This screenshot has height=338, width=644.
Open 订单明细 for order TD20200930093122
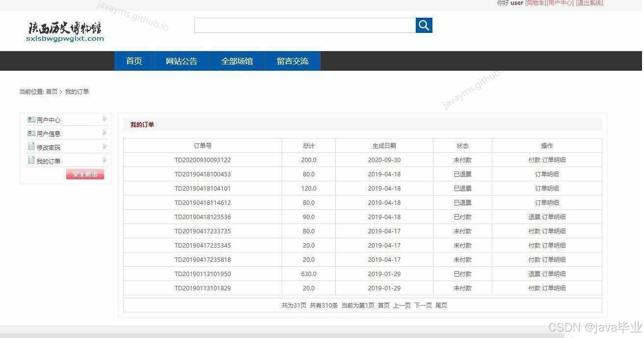point(554,160)
